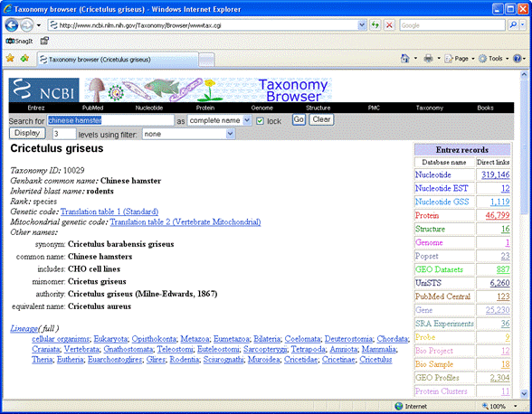Viewport: 532px width, 414px height.
Task: Click the browser Back arrow button
Action: click(12, 25)
